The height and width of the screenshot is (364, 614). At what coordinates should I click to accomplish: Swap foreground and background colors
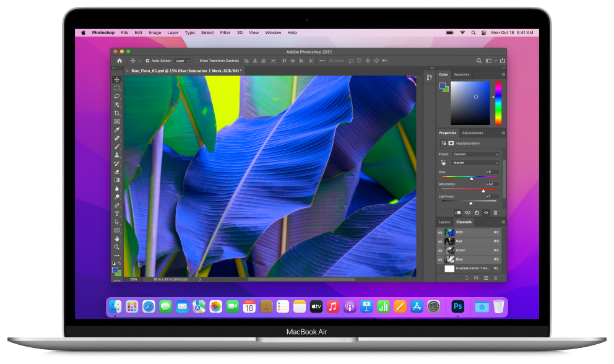119,263
